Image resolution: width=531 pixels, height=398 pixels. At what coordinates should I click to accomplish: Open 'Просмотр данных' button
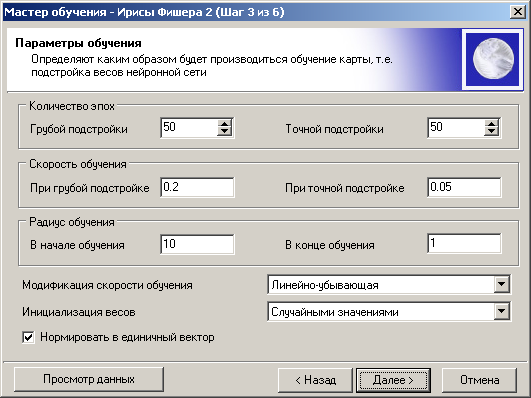tap(89, 379)
